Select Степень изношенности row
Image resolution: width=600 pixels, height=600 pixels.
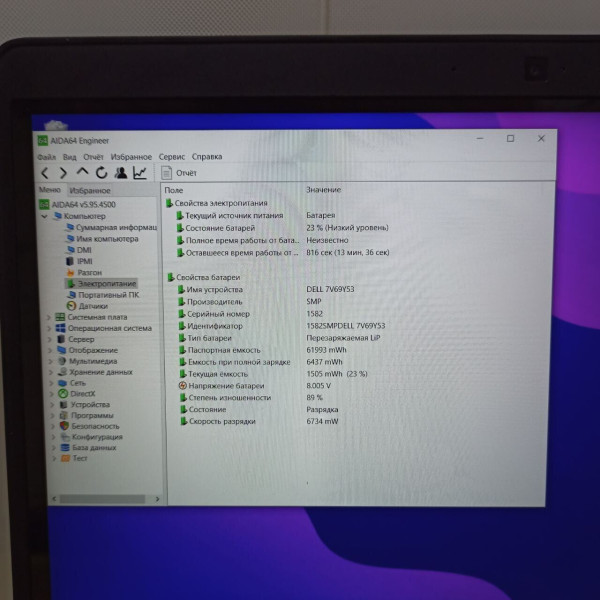[226, 398]
